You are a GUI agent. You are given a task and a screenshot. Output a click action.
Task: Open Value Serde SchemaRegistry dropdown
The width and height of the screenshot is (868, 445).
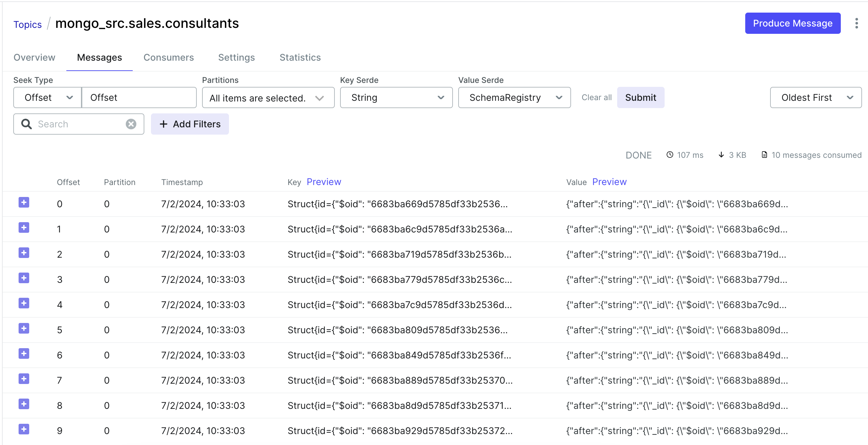click(x=514, y=98)
